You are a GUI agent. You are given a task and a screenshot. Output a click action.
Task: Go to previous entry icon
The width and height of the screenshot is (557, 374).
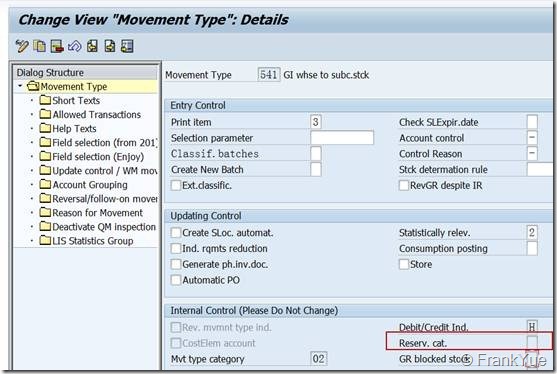92,46
